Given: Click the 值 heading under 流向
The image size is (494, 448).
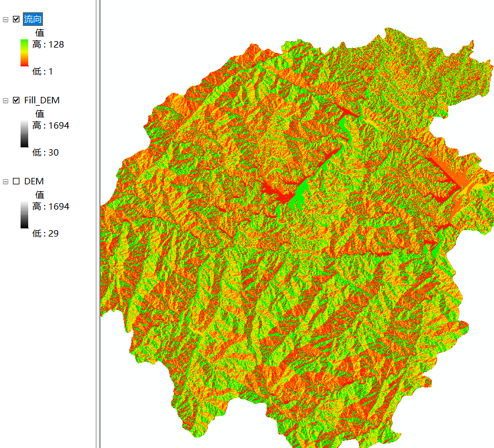Looking at the screenshot, I should coord(40,33).
